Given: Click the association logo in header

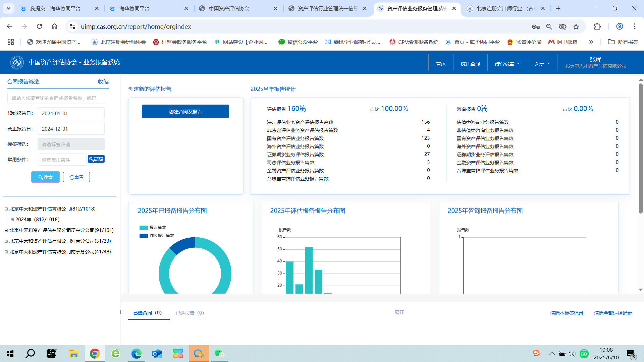Looking at the screenshot, I should click(17, 62).
